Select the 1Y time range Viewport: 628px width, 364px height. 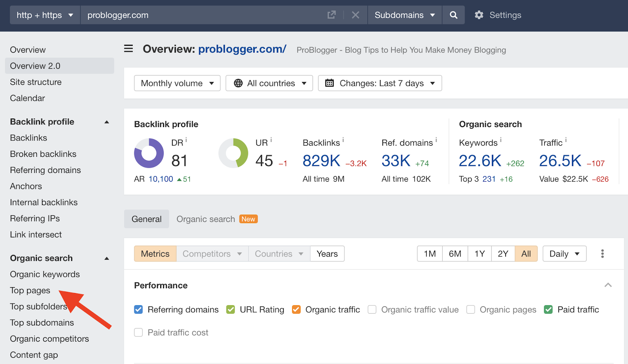(x=480, y=254)
